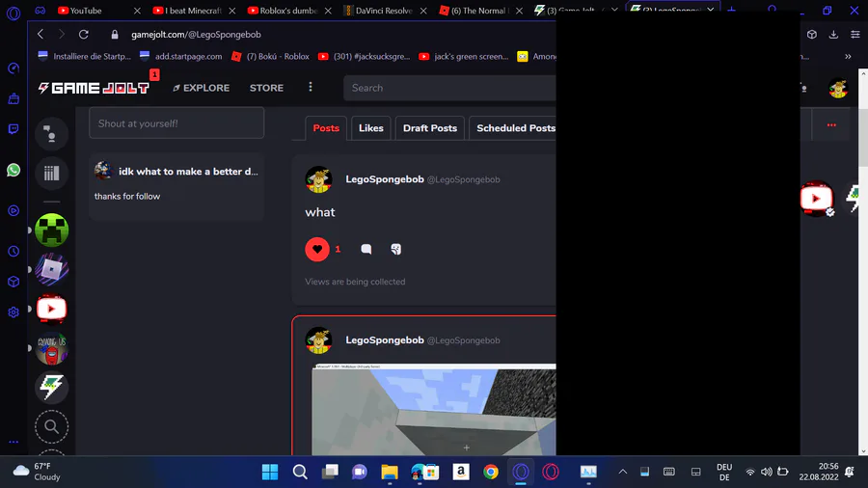Open the 67°F Cloudy weather widget
Viewport: 868px width, 488px height.
click(x=36, y=472)
